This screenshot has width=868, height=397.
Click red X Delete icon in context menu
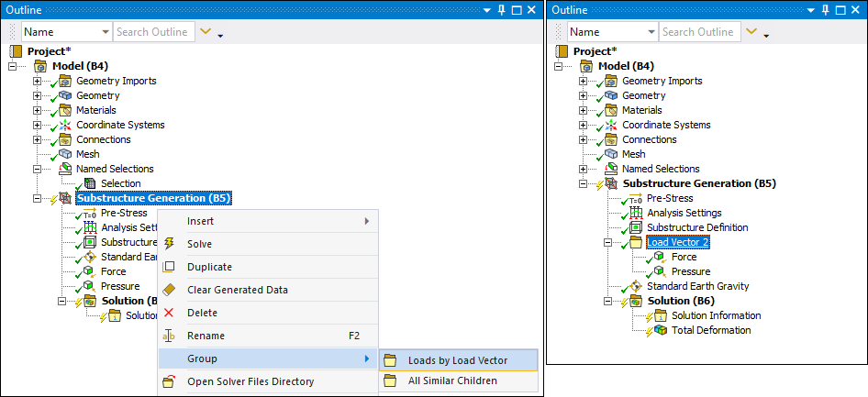[170, 313]
